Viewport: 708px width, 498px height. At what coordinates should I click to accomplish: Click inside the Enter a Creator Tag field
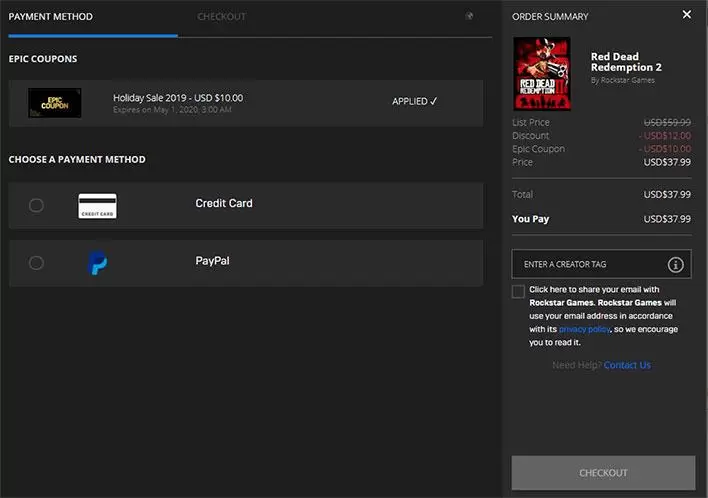tap(601, 264)
